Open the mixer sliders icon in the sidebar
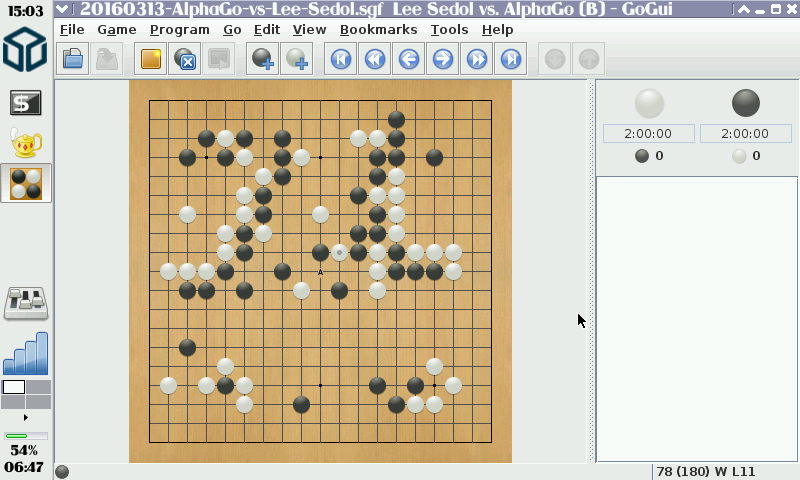The height and width of the screenshot is (480, 800). point(26,304)
